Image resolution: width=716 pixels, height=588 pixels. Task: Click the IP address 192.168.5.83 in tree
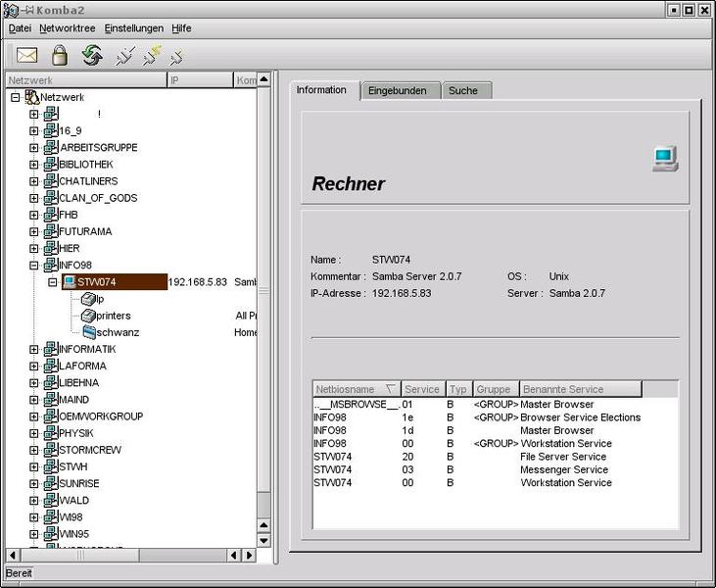[197, 282]
